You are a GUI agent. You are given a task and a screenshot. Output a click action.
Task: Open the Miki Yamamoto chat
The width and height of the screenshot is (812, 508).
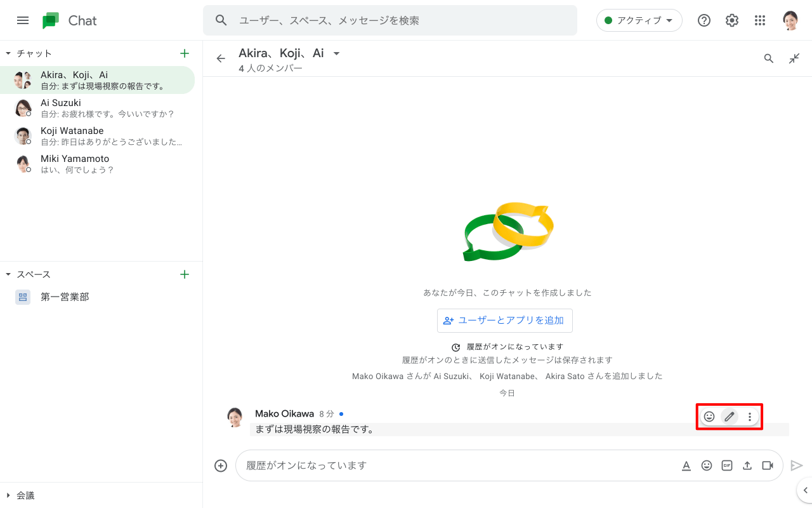[x=97, y=164]
